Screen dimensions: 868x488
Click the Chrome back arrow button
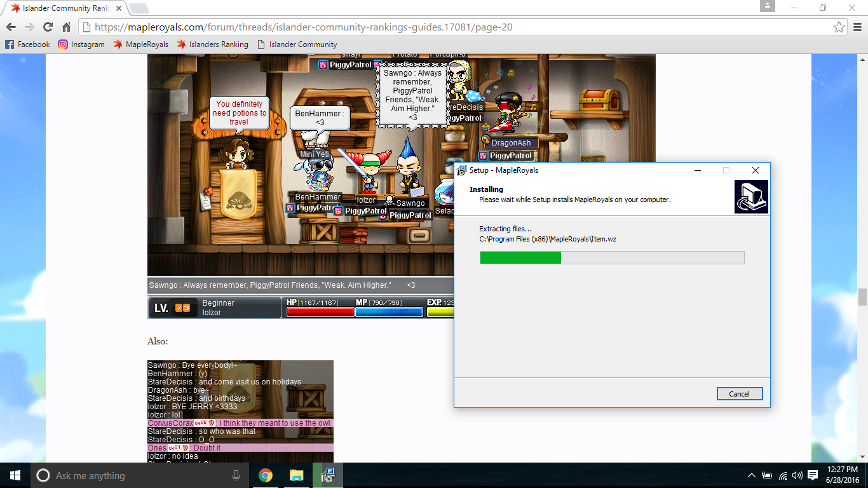pos(11,27)
